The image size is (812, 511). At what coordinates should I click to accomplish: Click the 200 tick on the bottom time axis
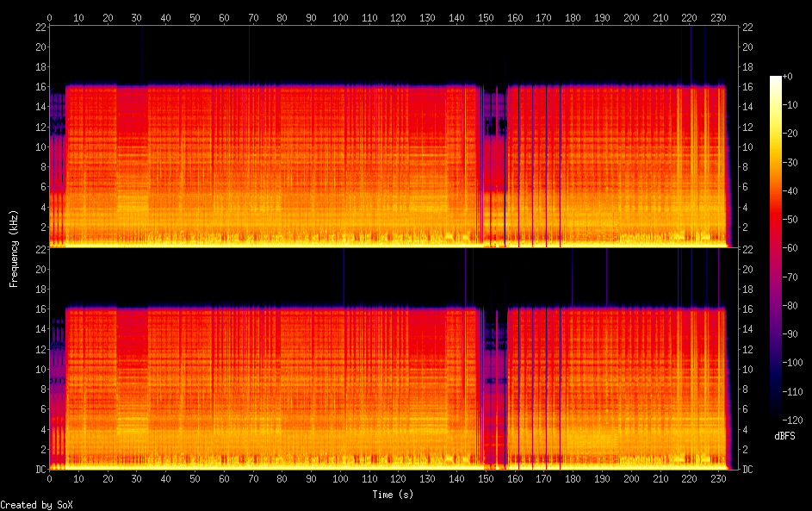tap(631, 479)
